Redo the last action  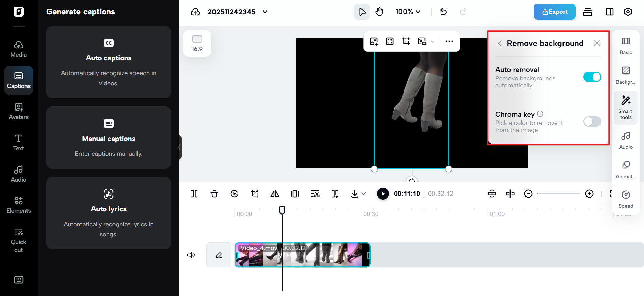(x=463, y=12)
